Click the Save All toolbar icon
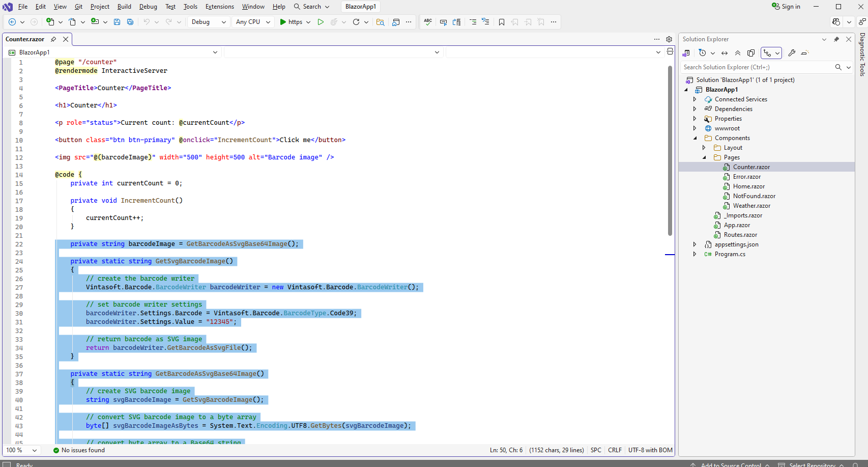This screenshot has width=868, height=467. click(130, 22)
